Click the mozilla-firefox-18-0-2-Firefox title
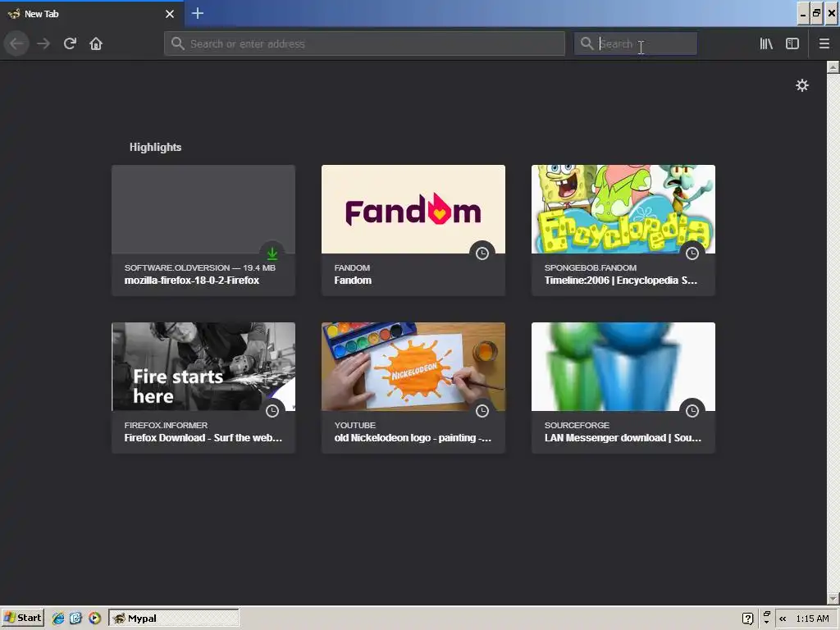 [x=192, y=281]
